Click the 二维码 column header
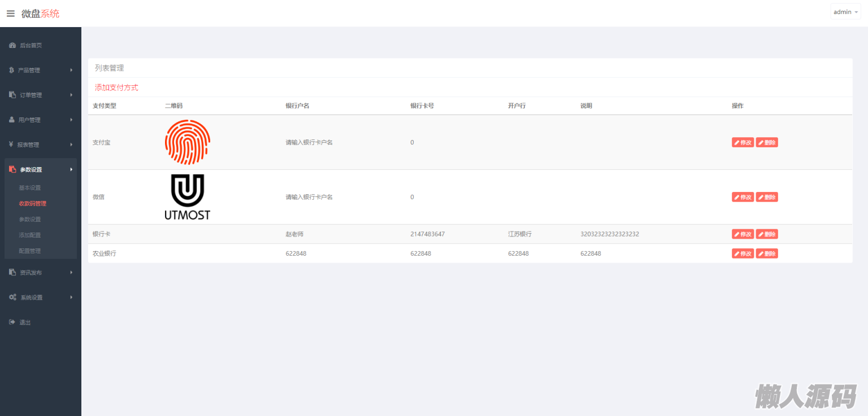This screenshot has width=868, height=416. pos(173,106)
